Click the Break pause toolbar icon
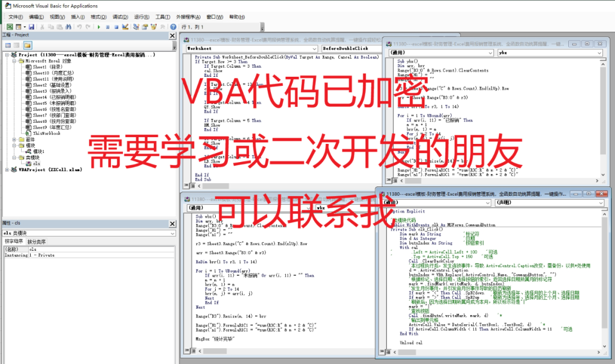This screenshot has height=364, width=615. [108, 27]
